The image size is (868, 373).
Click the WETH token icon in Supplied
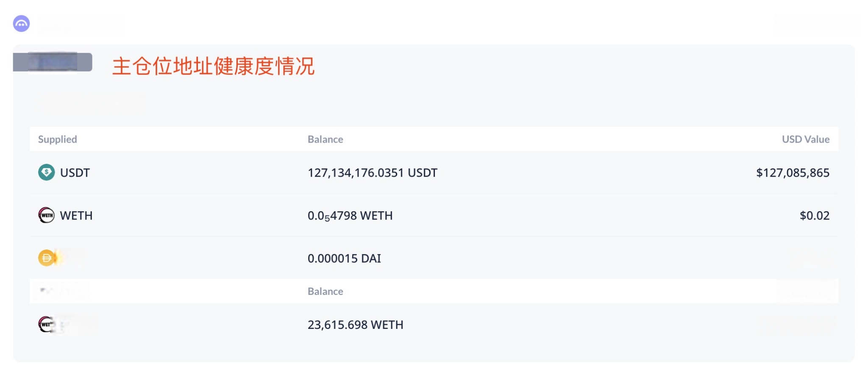pos(46,215)
